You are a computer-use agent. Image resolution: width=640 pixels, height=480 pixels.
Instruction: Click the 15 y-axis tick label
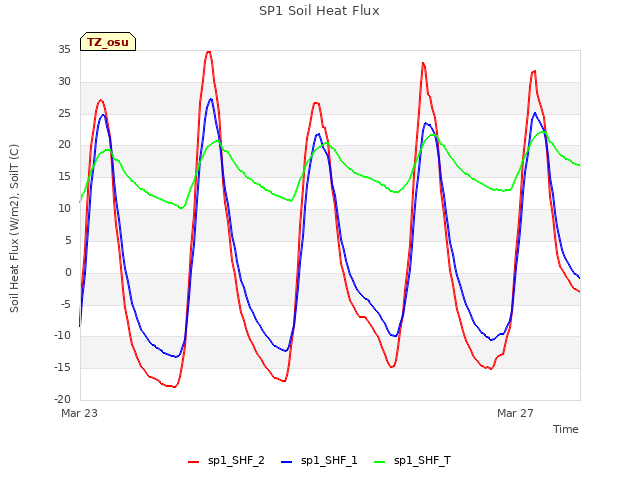[x=64, y=176]
